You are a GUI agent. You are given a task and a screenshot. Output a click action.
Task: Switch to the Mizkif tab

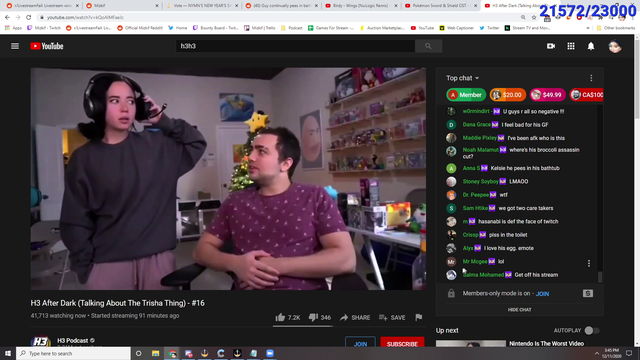coord(122,6)
